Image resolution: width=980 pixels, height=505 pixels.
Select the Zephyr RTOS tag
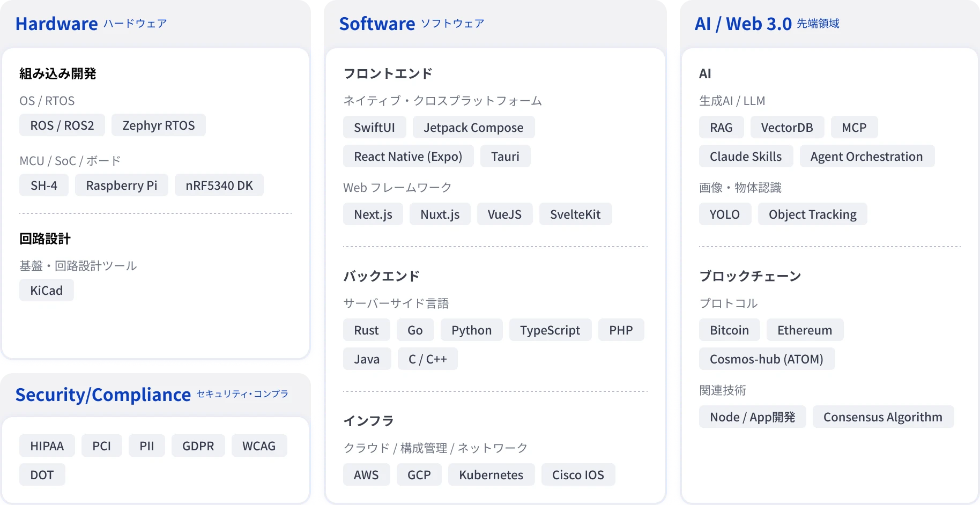pos(159,125)
